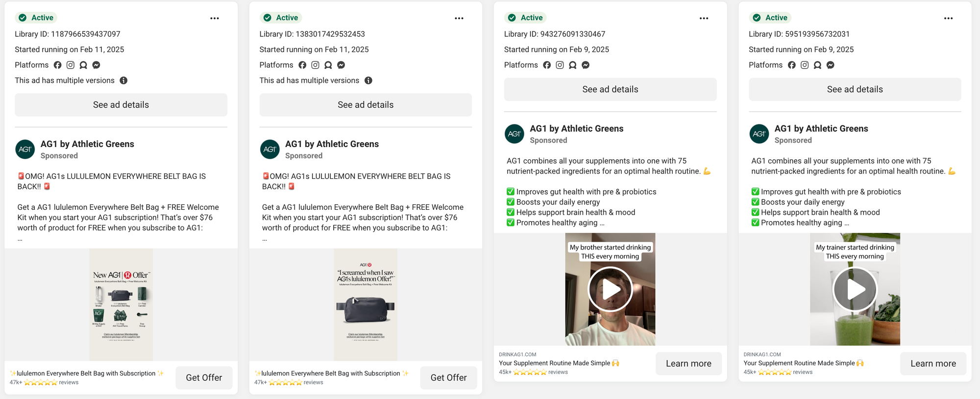Click 'Started running on Feb 11, 2025' on ad 1187966539437097
Image resolution: width=980 pixels, height=399 pixels.
(x=70, y=50)
